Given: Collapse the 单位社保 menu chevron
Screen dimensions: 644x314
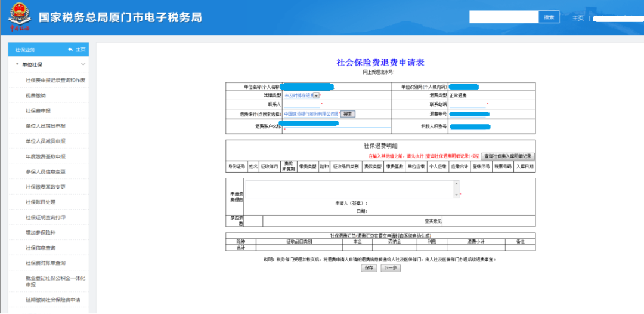Looking at the screenshot, I should tap(83, 64).
